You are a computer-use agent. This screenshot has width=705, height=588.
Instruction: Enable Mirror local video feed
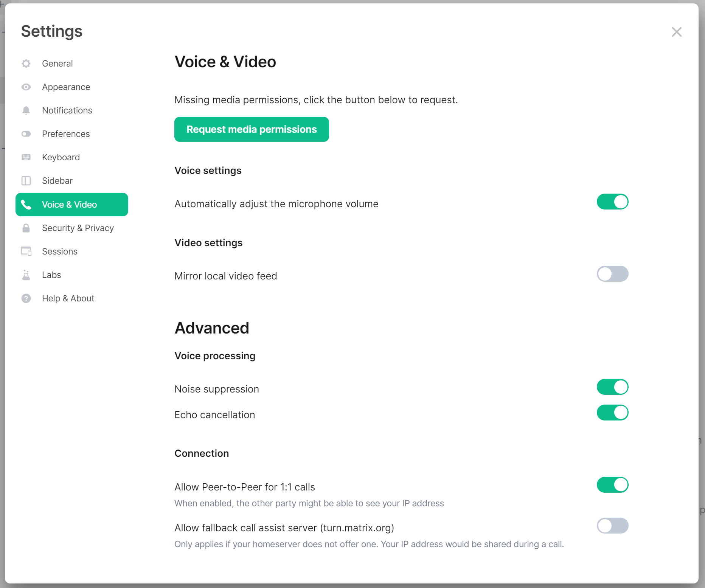click(612, 274)
